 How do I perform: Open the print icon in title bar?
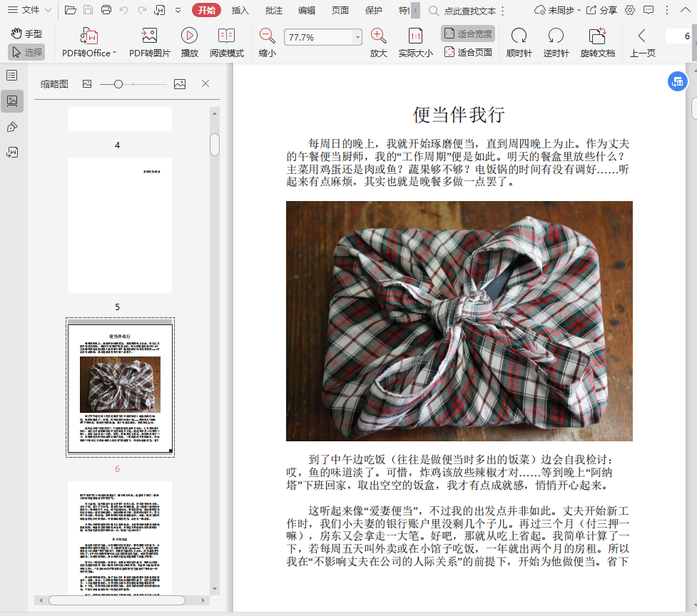[106, 10]
